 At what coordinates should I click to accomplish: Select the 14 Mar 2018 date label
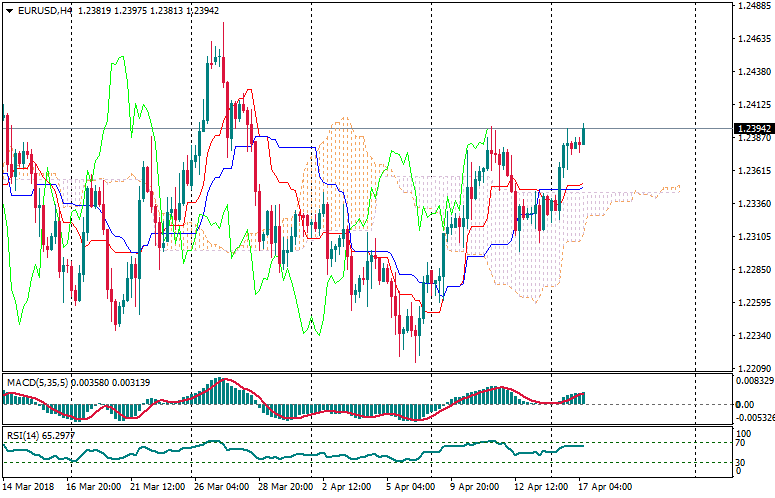click(28, 487)
